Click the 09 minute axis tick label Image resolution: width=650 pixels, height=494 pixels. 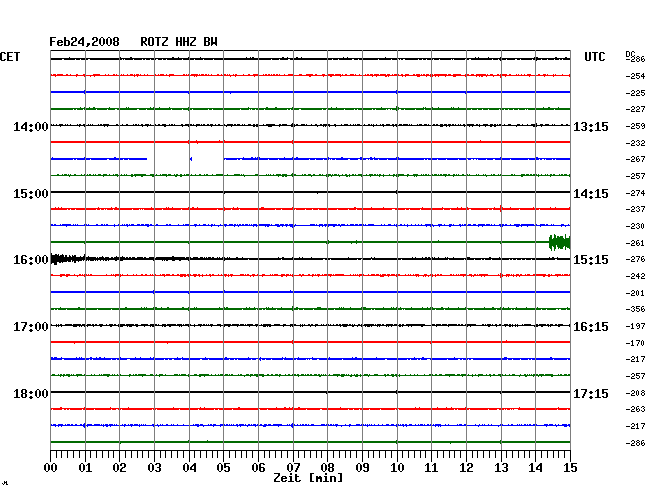tap(362, 468)
